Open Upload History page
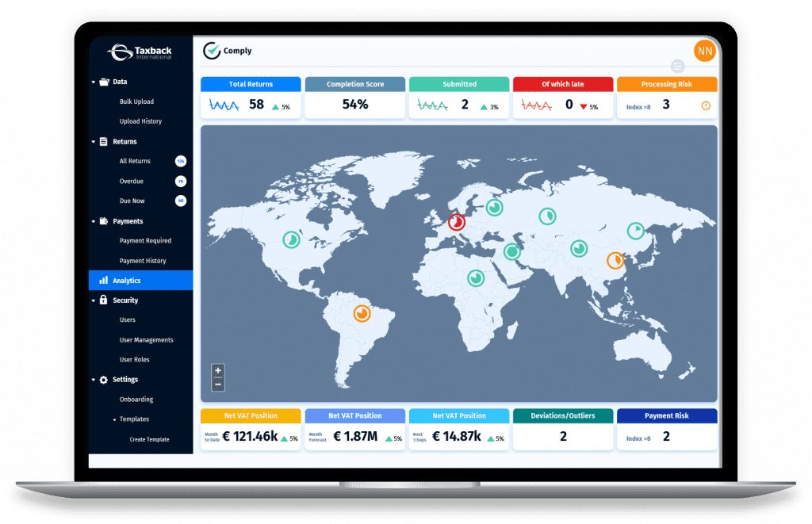The image size is (812, 524). (x=141, y=121)
